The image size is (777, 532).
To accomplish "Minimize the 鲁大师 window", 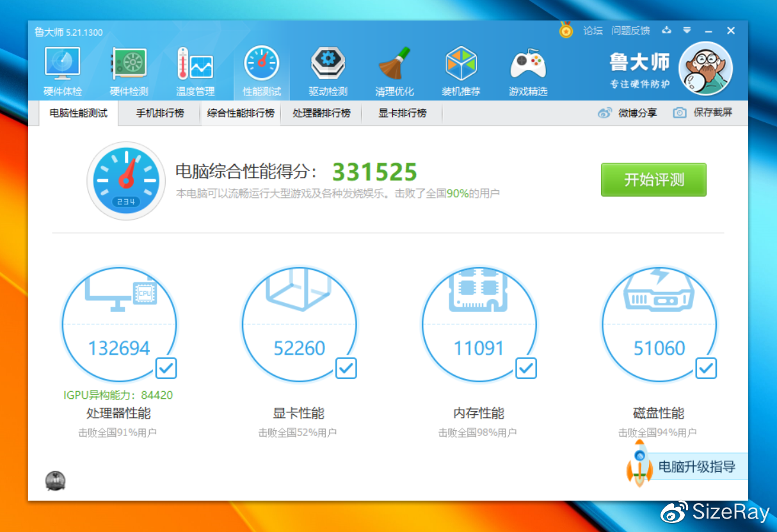I will [x=709, y=31].
